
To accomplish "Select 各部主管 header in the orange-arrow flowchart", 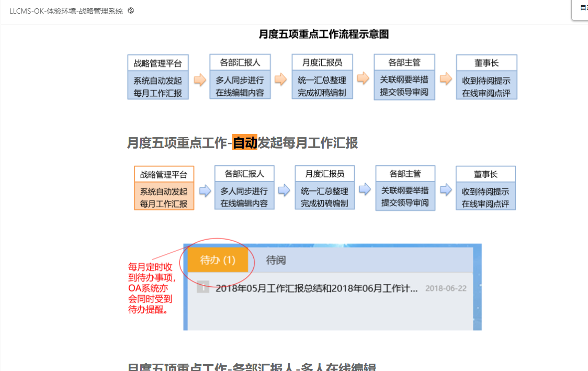I will tap(404, 62).
